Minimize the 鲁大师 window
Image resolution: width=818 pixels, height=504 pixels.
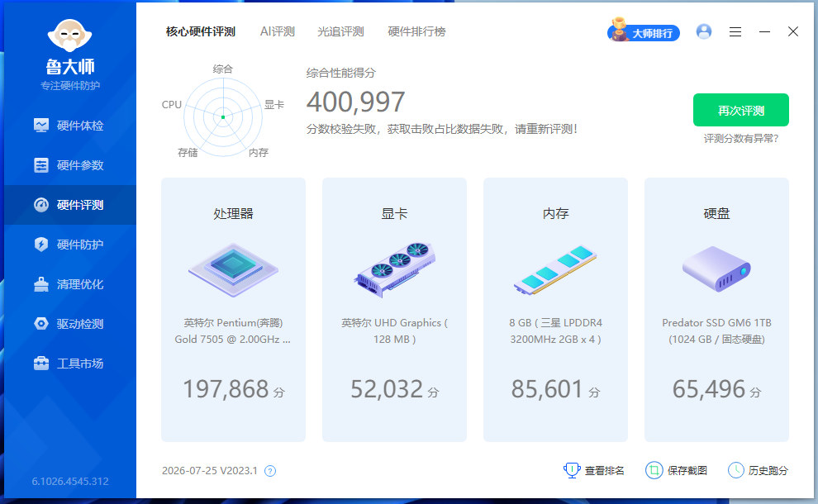[x=764, y=32]
